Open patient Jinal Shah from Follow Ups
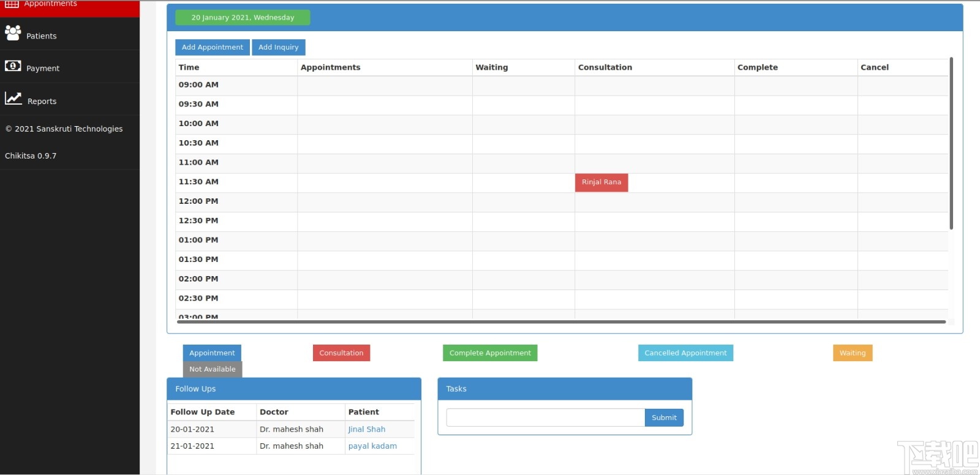980x475 pixels. click(367, 430)
